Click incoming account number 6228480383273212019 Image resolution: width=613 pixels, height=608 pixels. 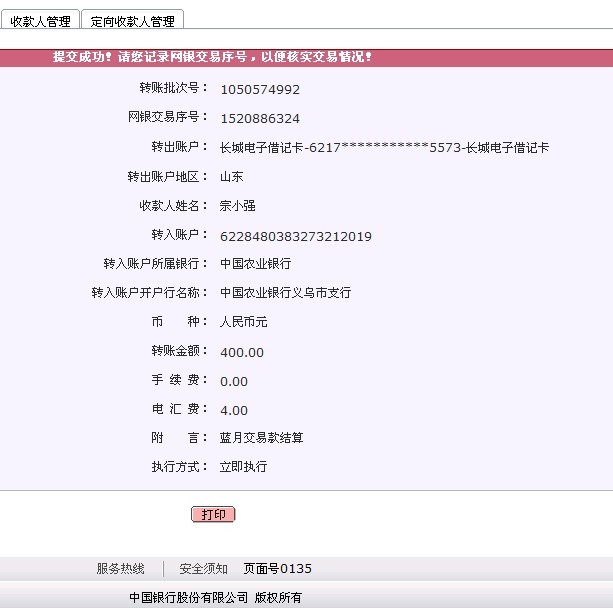[296, 236]
